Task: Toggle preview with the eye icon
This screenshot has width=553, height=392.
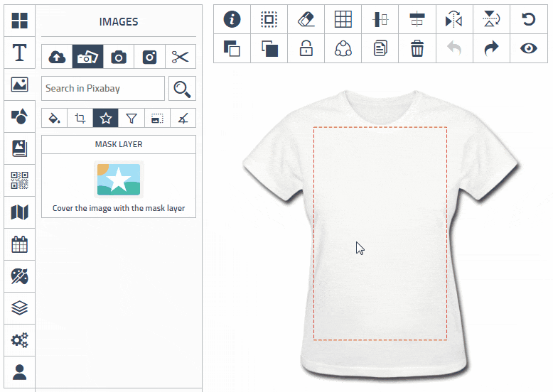Action: (527, 48)
